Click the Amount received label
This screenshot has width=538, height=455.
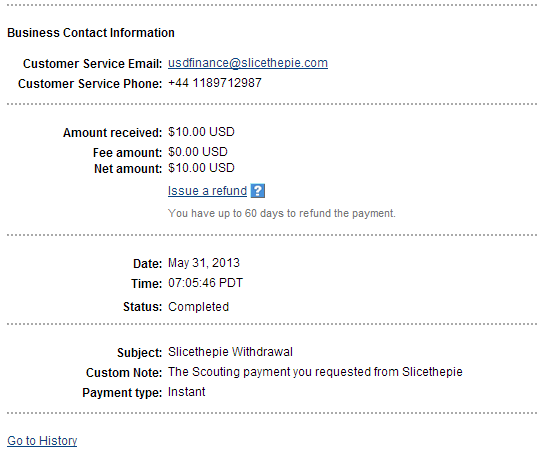coord(112,133)
